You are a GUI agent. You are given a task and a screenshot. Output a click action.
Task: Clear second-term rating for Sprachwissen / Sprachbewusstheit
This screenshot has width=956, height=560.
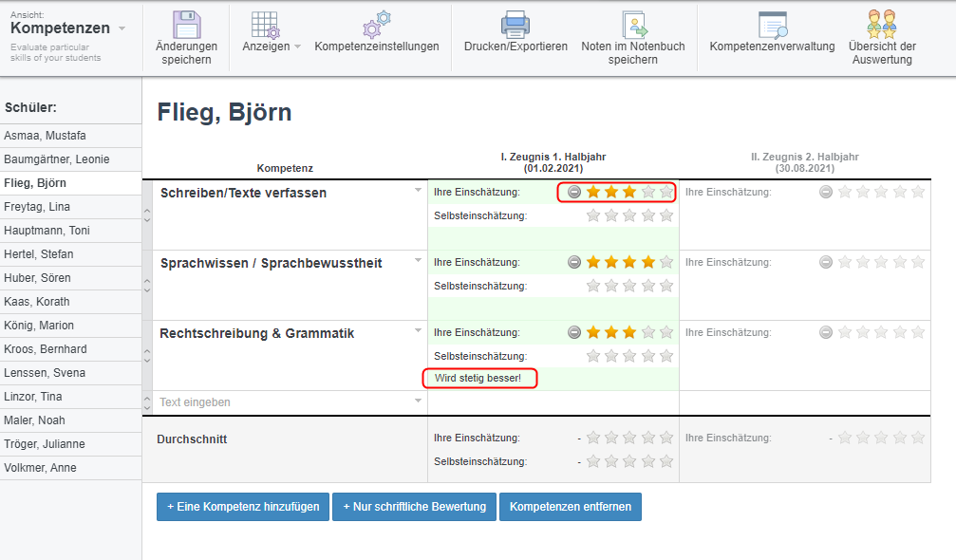tap(826, 262)
